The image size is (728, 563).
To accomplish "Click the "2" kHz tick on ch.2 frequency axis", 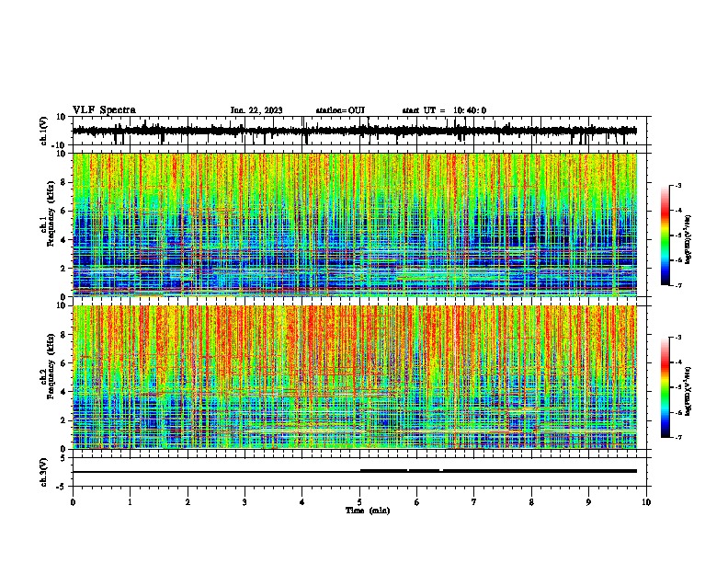I will [64, 420].
